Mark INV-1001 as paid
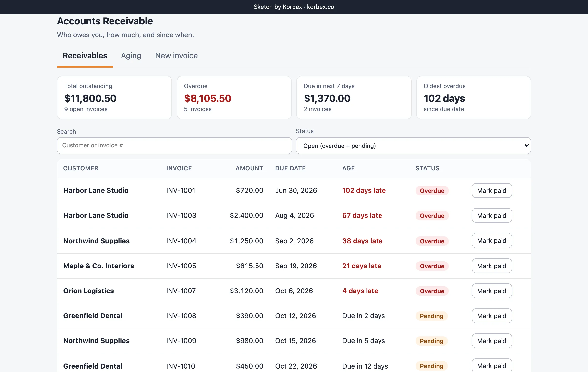The height and width of the screenshot is (372, 588). click(492, 190)
